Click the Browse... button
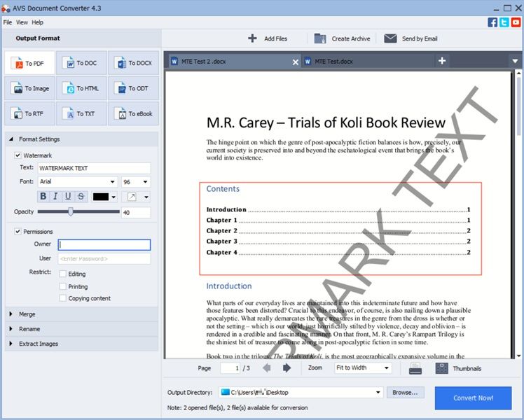524x420 pixels. 405,392
